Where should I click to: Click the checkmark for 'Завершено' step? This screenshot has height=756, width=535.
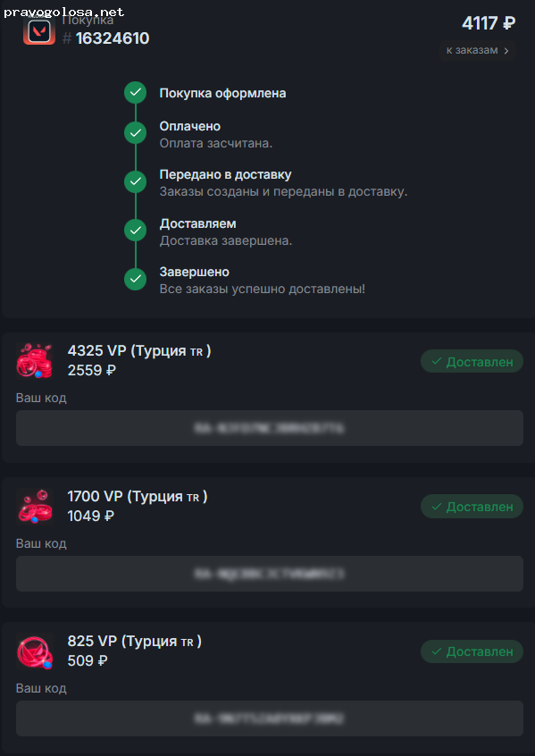[x=135, y=278]
